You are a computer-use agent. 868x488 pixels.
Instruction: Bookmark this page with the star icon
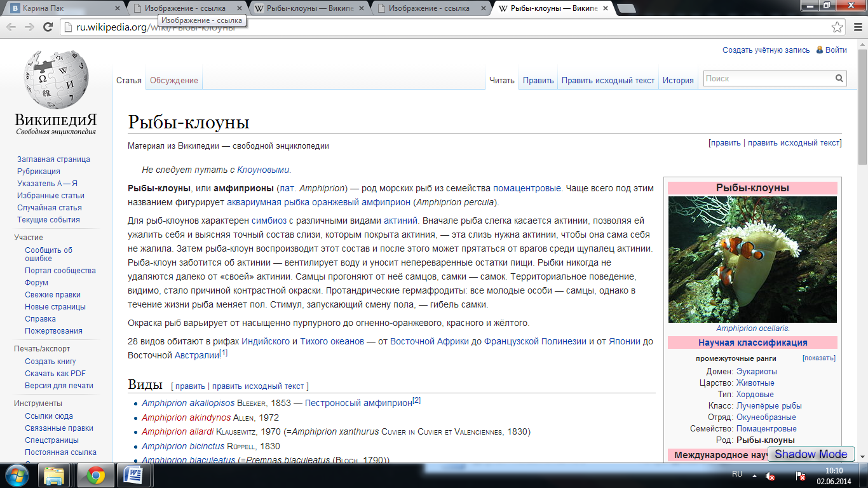point(837,27)
